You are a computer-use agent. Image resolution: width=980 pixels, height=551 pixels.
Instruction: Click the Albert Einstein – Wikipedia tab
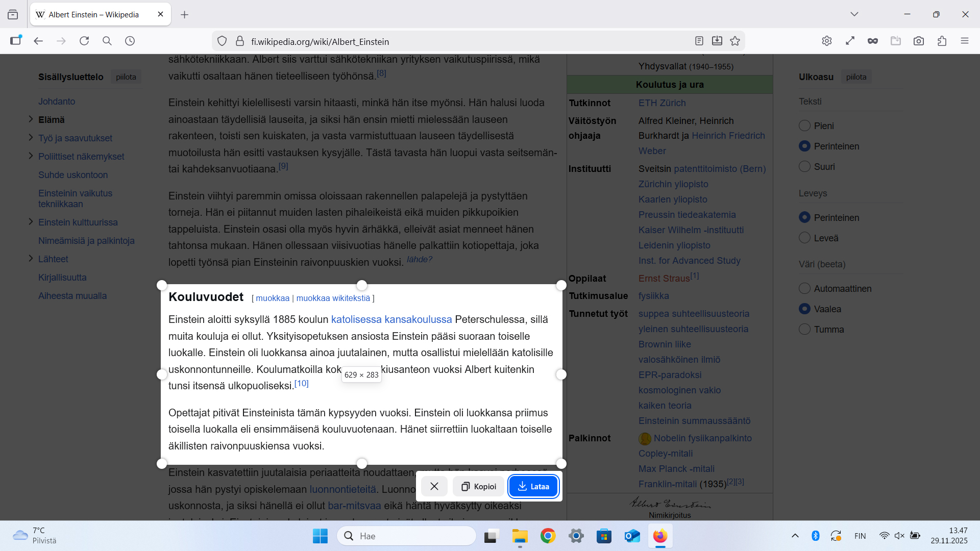[94, 14]
